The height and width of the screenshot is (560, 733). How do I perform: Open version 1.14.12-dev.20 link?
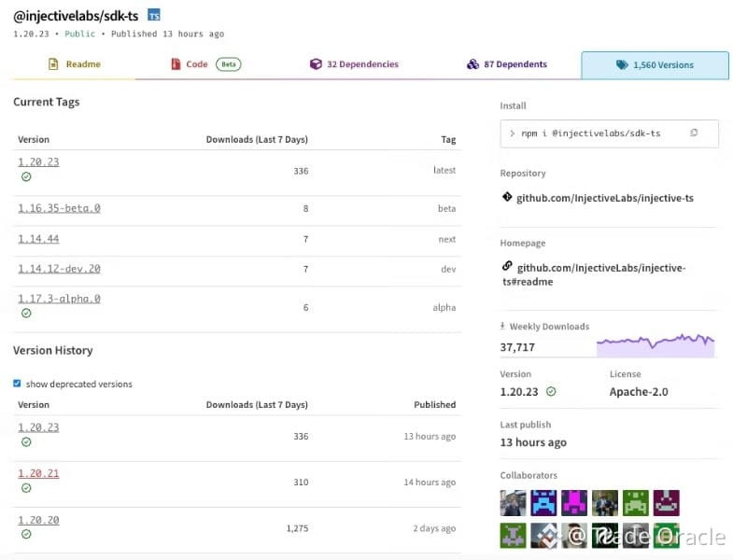[59, 269]
